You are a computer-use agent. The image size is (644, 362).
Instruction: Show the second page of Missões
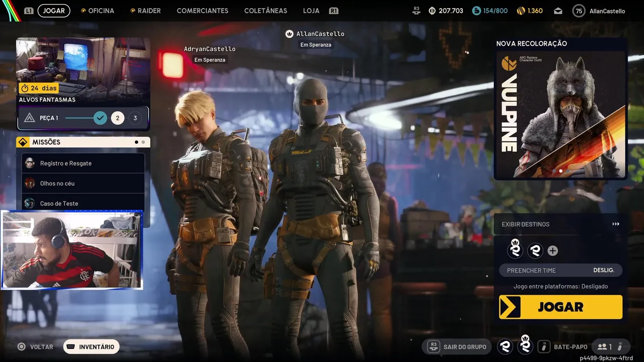point(143,142)
